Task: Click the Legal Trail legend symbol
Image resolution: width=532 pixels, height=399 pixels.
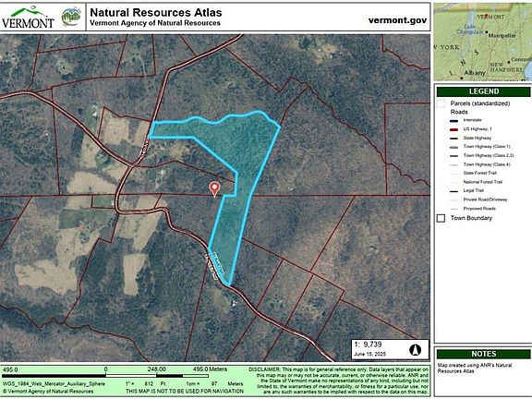Action: 453,191
